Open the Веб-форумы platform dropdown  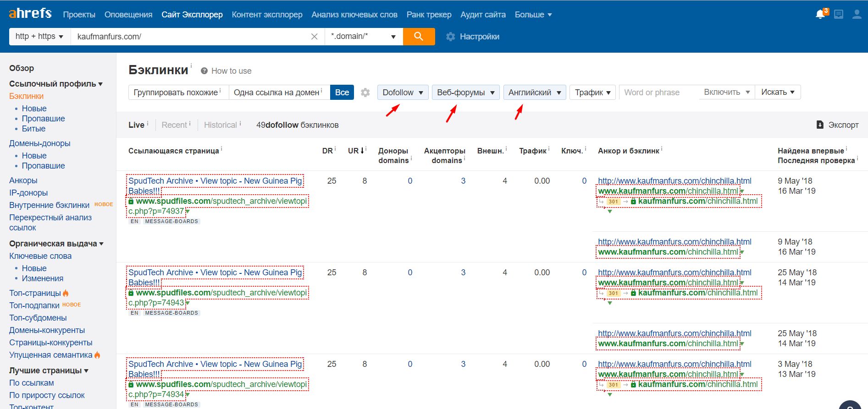[x=466, y=93]
